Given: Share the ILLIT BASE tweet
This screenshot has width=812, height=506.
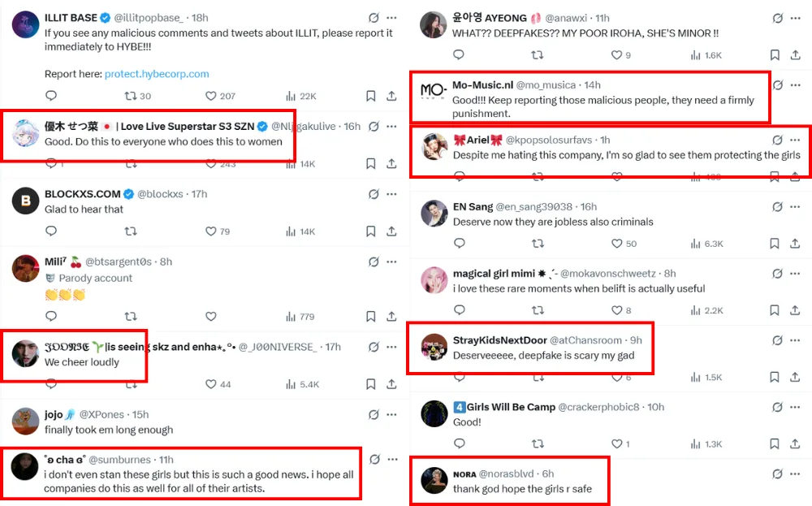Looking at the screenshot, I should [x=391, y=96].
